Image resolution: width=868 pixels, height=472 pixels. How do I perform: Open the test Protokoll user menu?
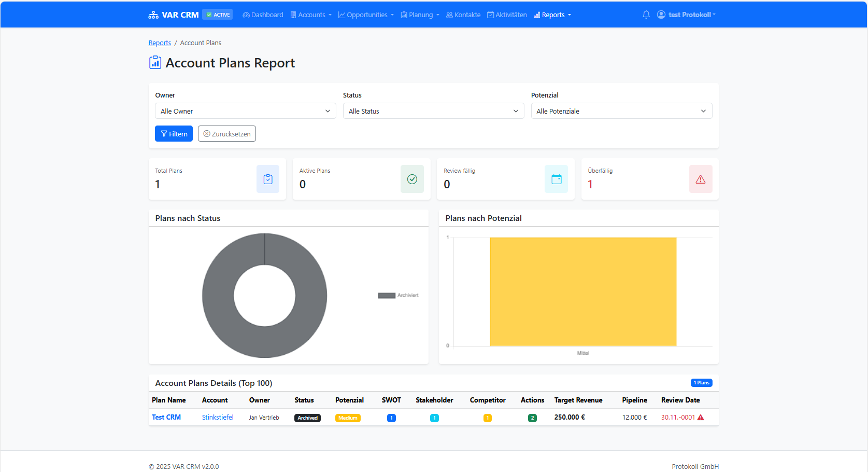(686, 15)
